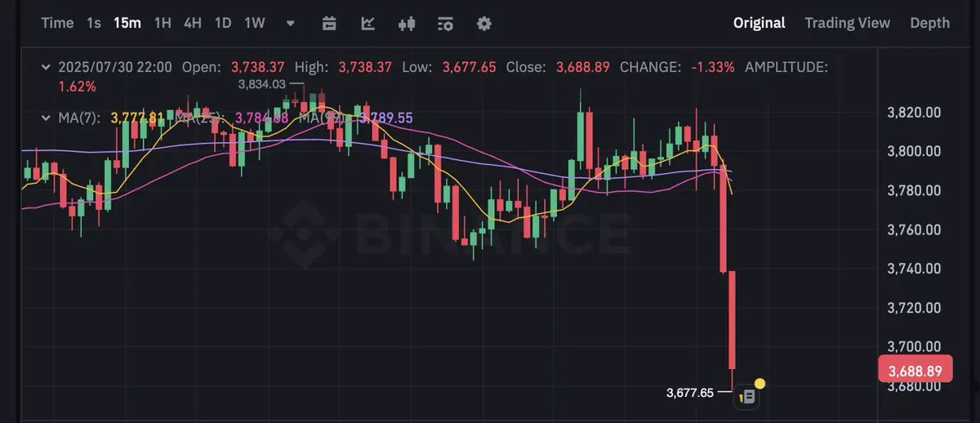Image resolution: width=980 pixels, height=423 pixels.
Task: Collapse the OHLC info row chevron
Action: 46,67
